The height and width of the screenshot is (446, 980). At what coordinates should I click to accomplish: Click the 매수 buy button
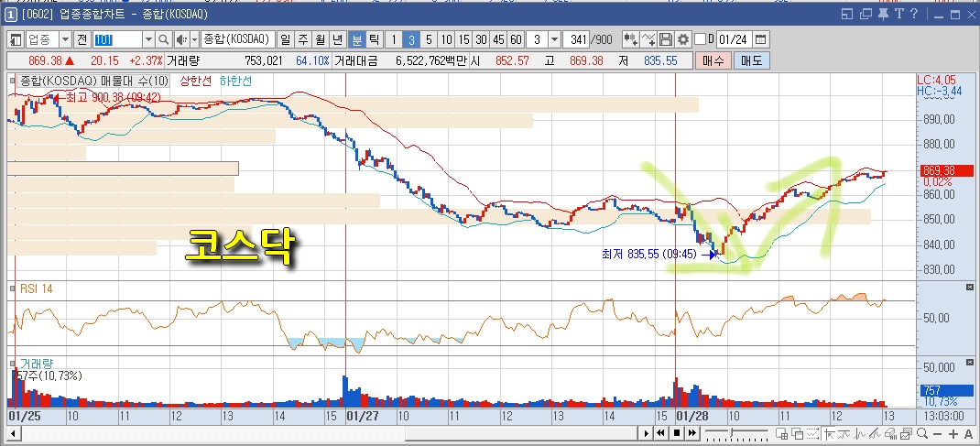pyautogui.click(x=713, y=60)
